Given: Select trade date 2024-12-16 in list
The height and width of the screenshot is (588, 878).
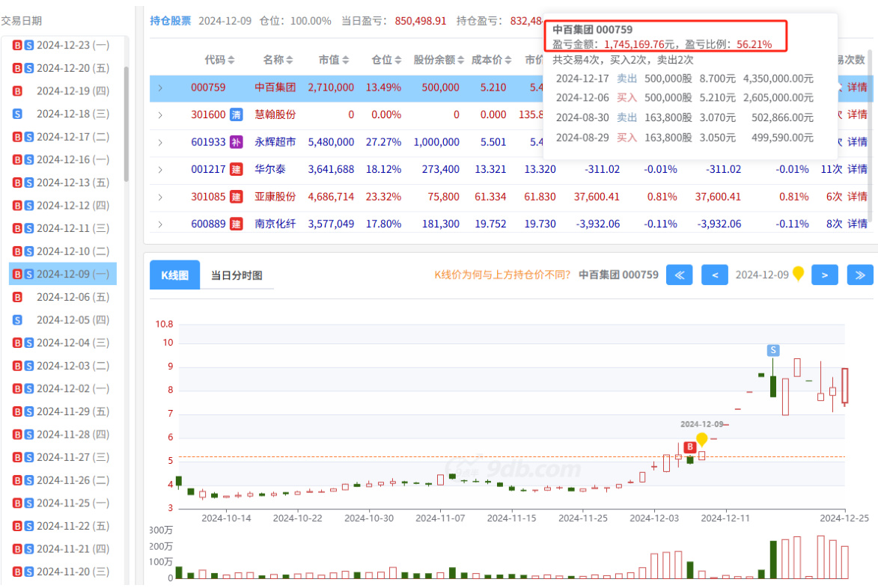Looking at the screenshot, I should pyautogui.click(x=63, y=160).
